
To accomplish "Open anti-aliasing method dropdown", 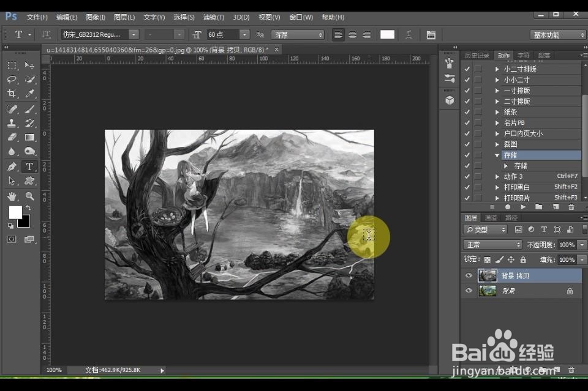I will 298,35.
